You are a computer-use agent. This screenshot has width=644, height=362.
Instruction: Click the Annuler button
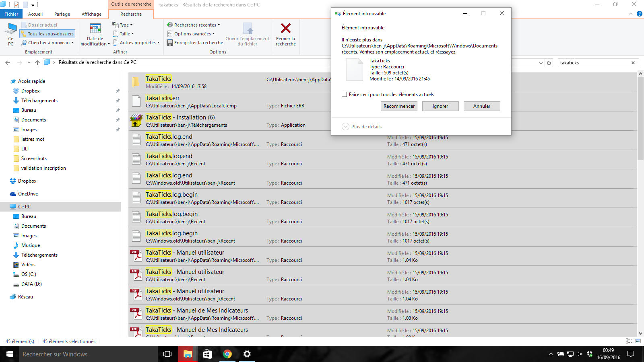482,106
